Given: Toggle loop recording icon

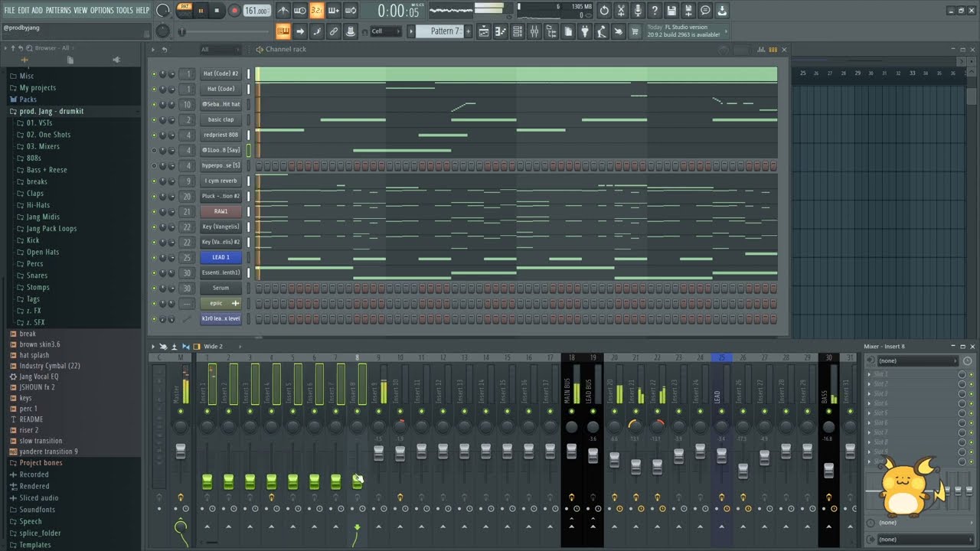Looking at the screenshot, I should point(351,11).
